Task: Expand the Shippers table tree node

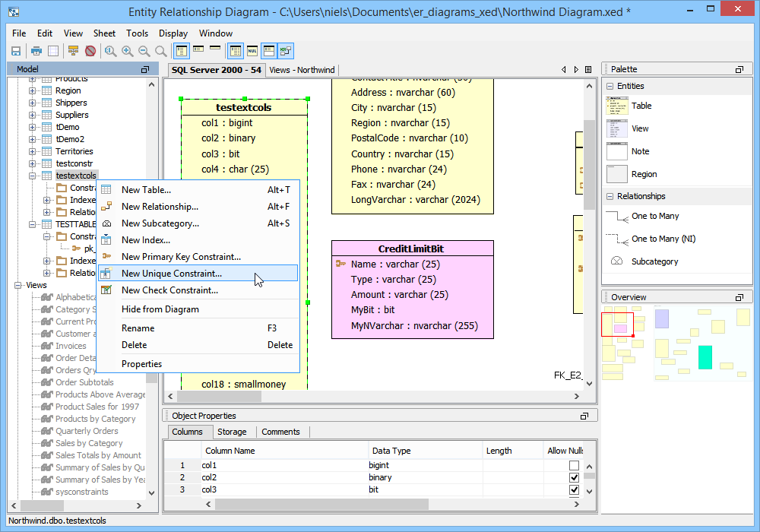Action: click(x=33, y=103)
